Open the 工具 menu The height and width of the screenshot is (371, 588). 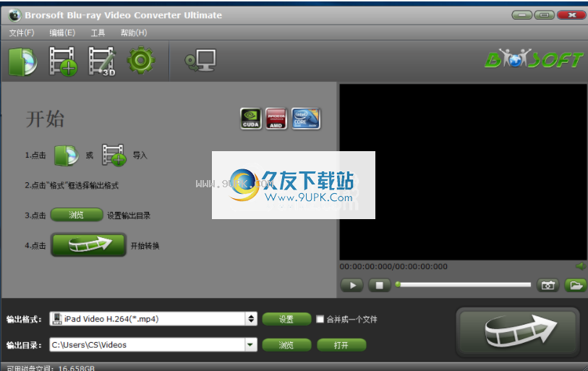98,33
